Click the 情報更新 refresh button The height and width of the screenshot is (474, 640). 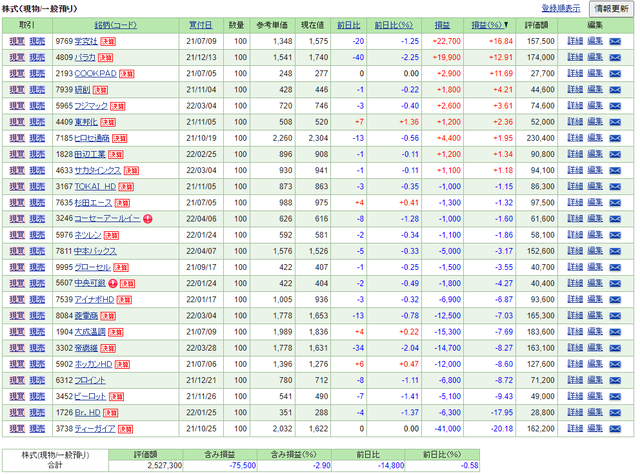(611, 9)
